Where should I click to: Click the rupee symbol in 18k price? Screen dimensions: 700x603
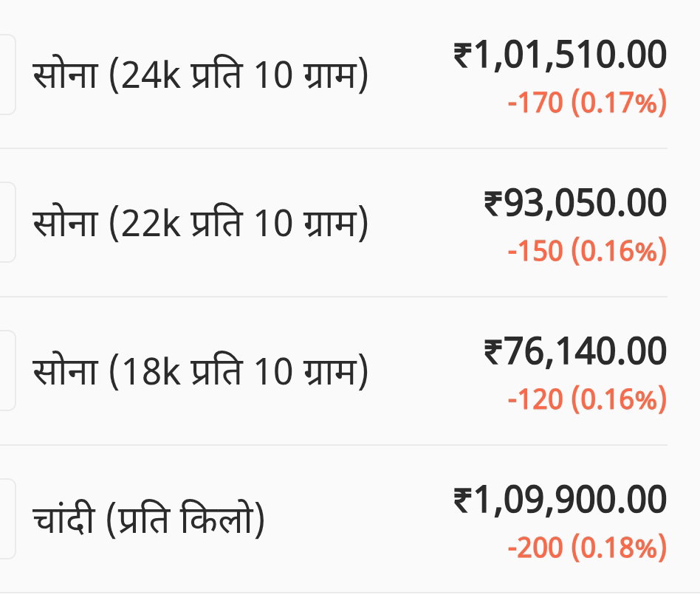tap(493, 351)
